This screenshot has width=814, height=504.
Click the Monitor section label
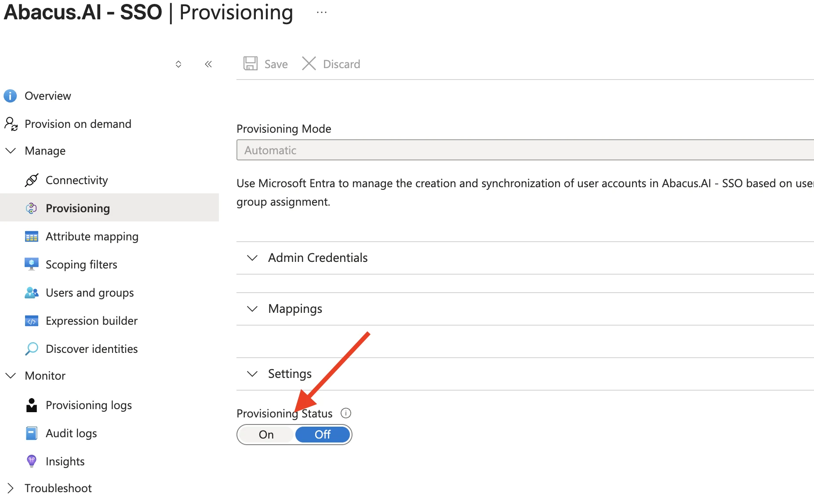click(x=45, y=376)
